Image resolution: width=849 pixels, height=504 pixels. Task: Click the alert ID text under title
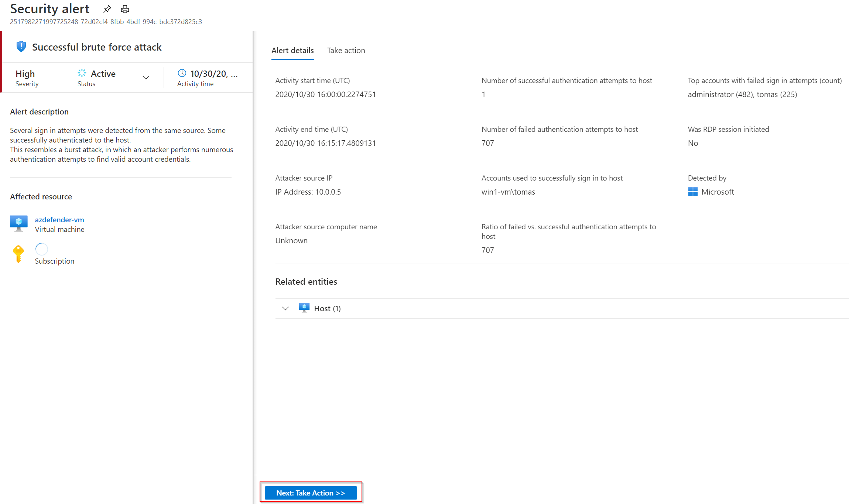point(106,22)
